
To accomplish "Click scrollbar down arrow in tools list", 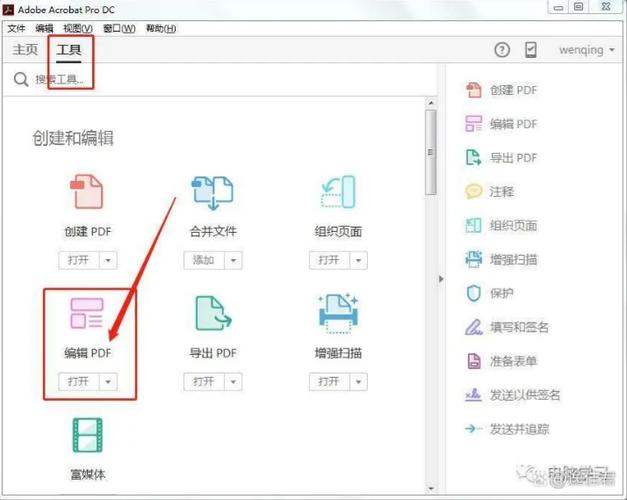I will (x=431, y=488).
